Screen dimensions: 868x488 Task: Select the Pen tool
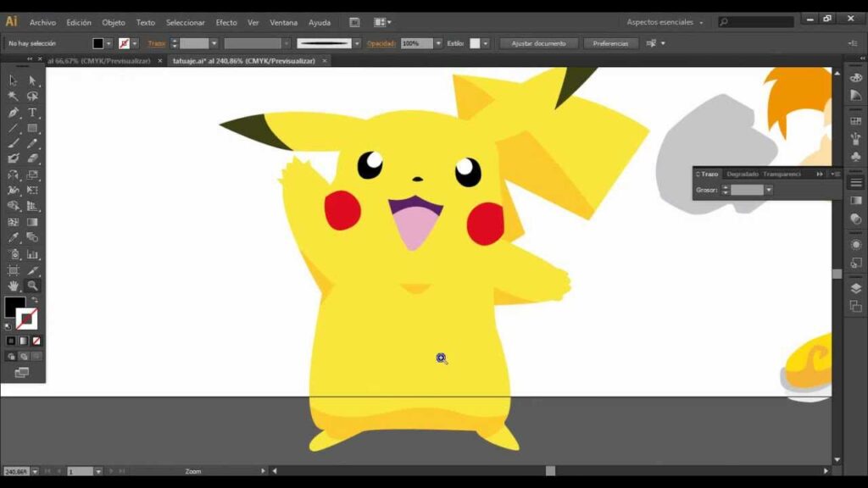14,113
